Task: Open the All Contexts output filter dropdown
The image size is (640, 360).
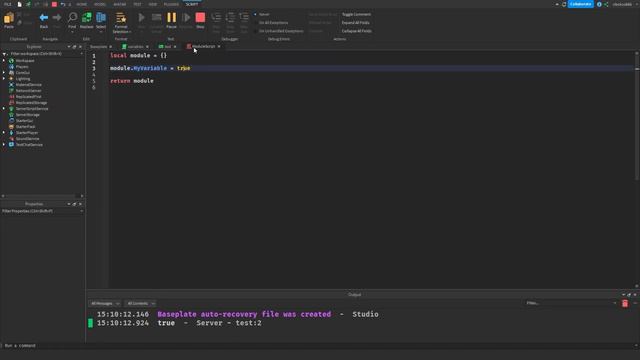Action: (x=140, y=303)
